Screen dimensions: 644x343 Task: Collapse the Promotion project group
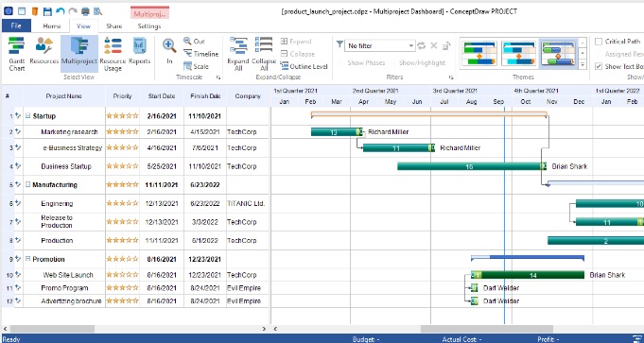coord(28,259)
